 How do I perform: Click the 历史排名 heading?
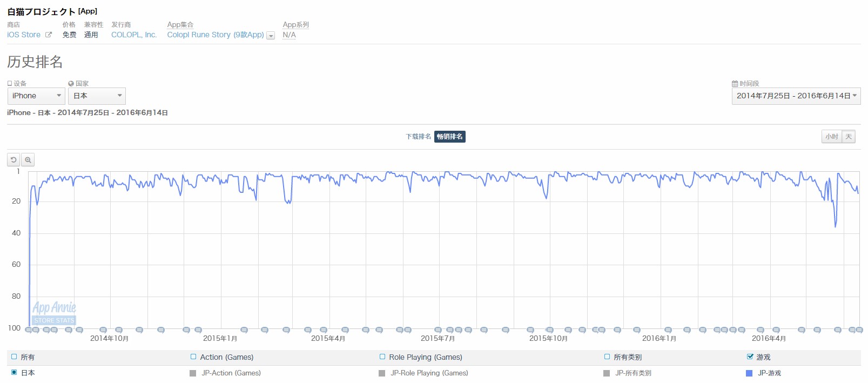pos(35,62)
